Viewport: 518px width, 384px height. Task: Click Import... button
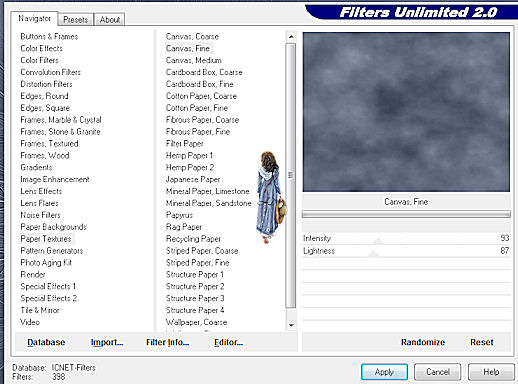coord(107,342)
